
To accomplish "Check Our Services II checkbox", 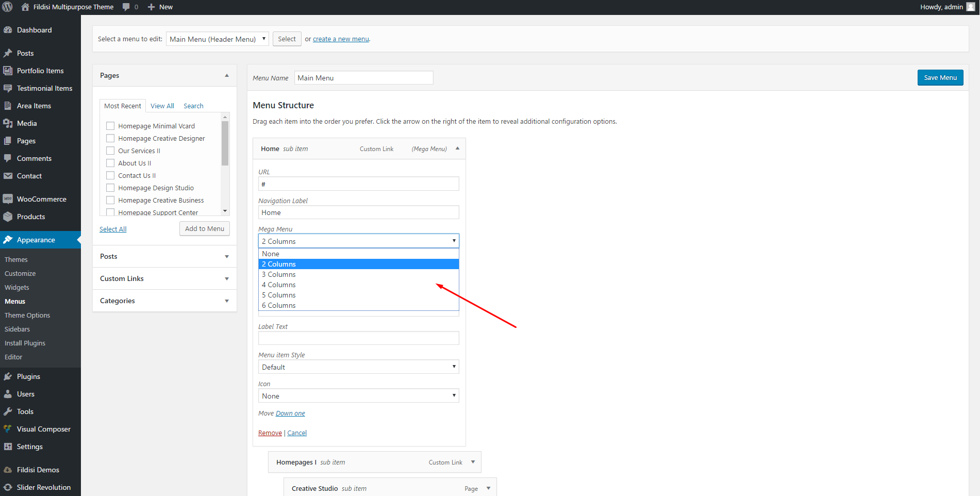I will tap(110, 151).
